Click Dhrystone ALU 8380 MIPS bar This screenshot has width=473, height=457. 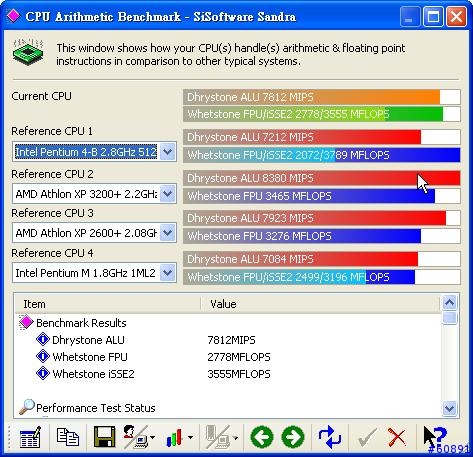[x=322, y=178]
